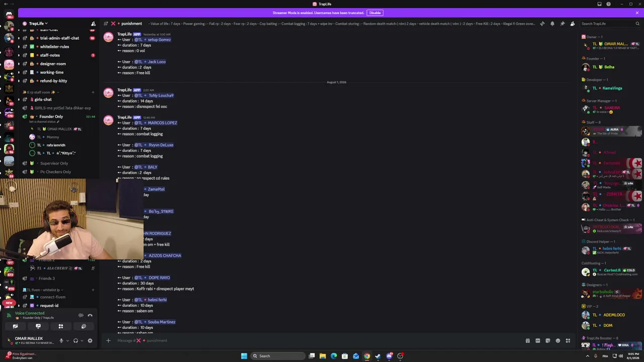The width and height of the screenshot is (644, 362).
Task: Open User Settings gear
Action: [90, 340]
